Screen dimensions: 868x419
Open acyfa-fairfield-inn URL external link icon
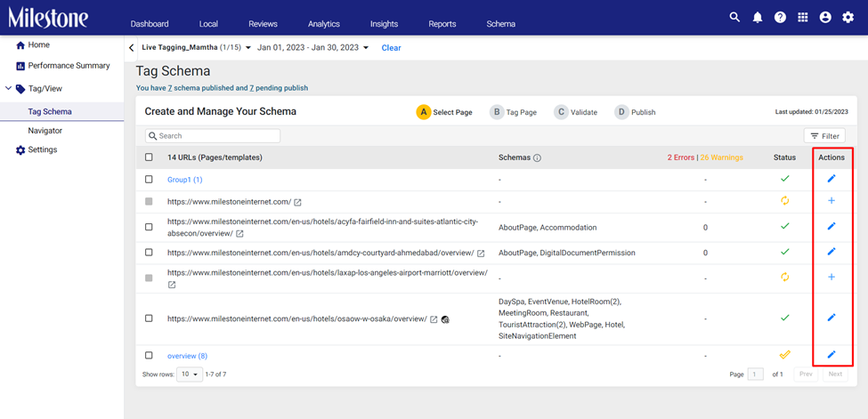(x=239, y=234)
